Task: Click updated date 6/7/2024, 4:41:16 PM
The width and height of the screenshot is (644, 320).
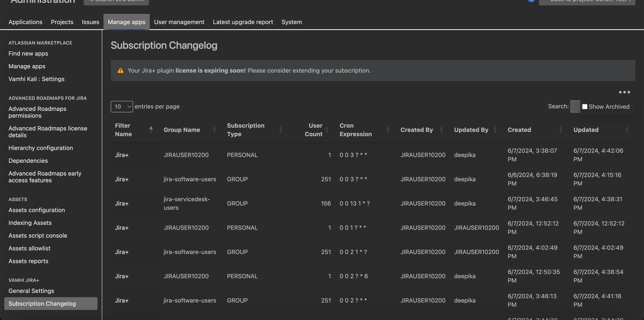Action: (597, 300)
